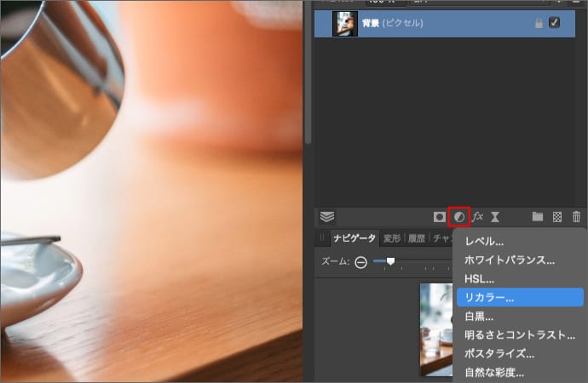Click the layer stack icon

coord(327,217)
